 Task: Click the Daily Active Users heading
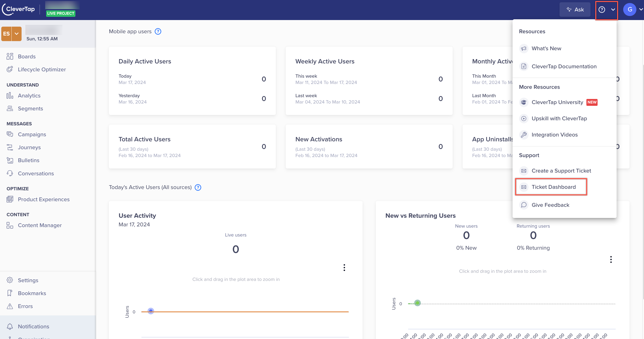(145, 61)
